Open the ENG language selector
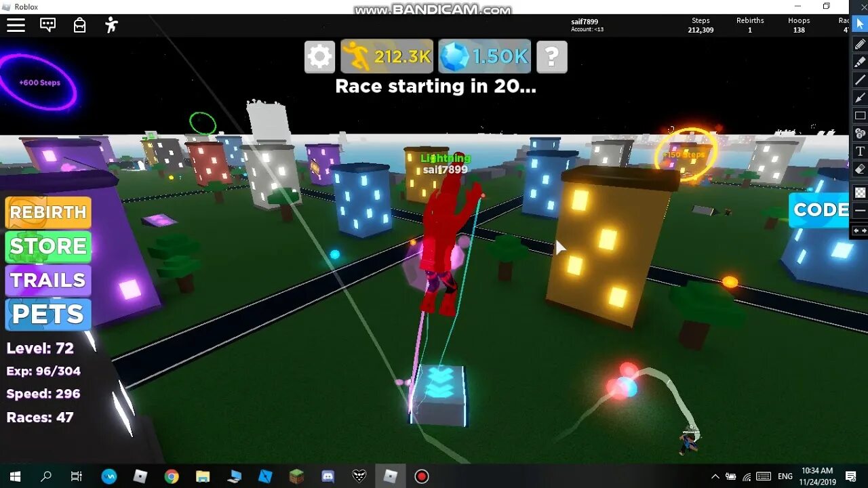The width and height of the screenshot is (868, 488). coord(785,476)
